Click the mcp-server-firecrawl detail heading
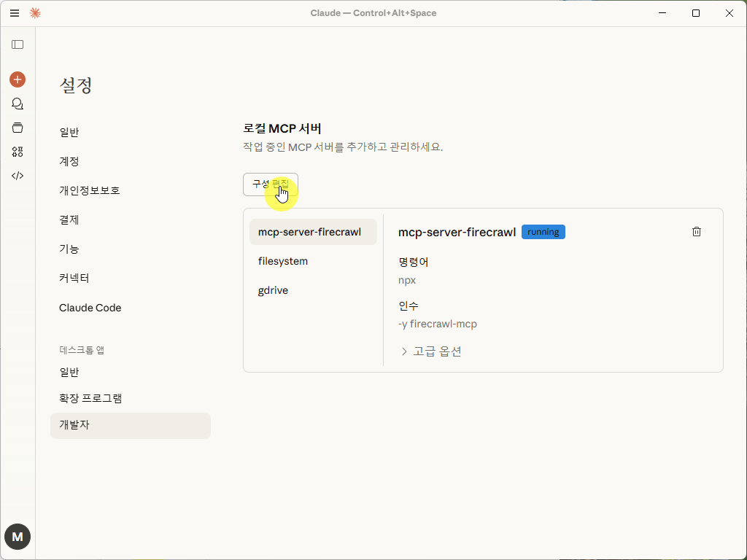 tap(457, 232)
